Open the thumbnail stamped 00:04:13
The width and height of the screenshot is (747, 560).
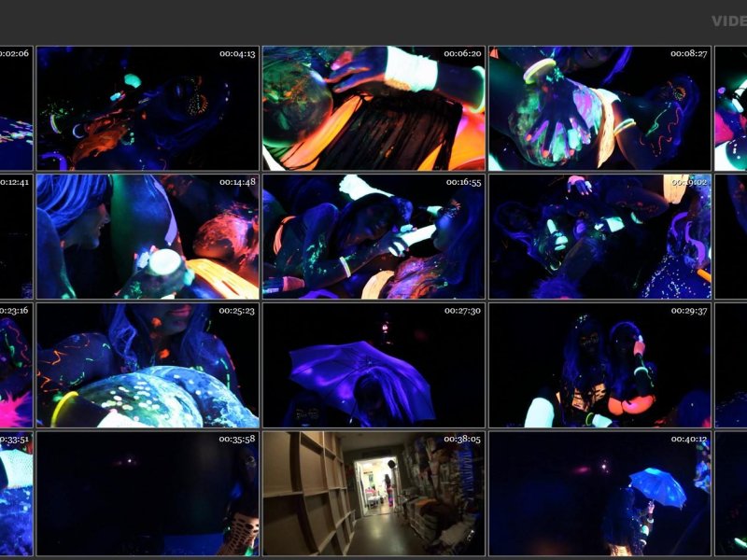[x=148, y=108]
